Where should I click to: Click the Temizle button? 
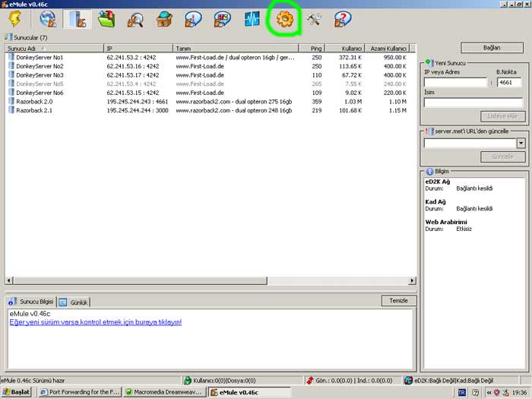click(x=399, y=301)
